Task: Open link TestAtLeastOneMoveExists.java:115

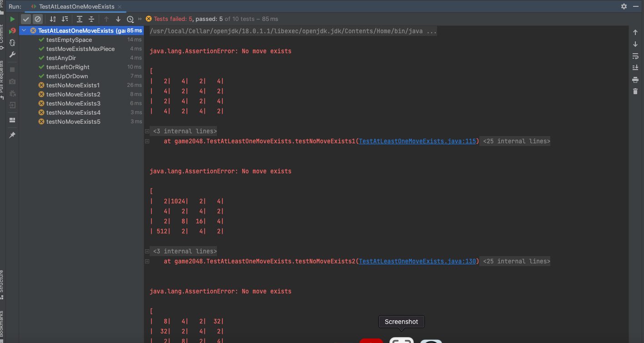Action: coord(417,141)
